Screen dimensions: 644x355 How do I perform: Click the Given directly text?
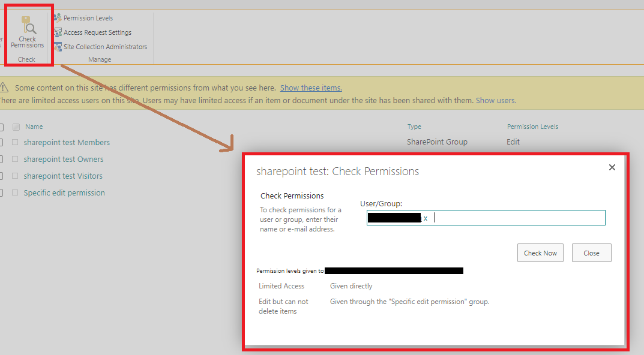[351, 286]
